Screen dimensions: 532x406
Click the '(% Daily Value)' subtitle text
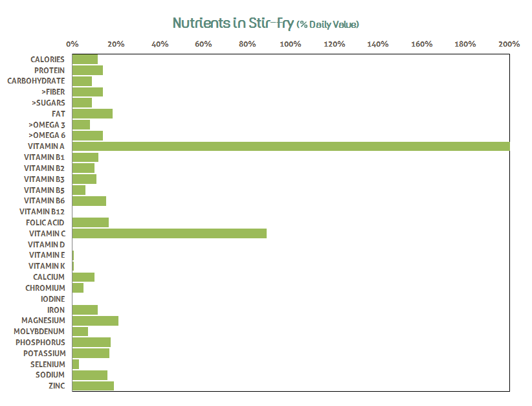point(327,25)
